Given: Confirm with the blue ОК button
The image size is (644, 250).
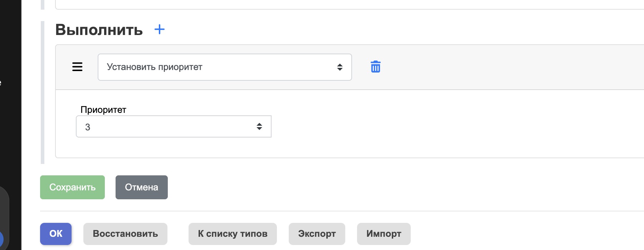Looking at the screenshot, I should coord(56,234).
